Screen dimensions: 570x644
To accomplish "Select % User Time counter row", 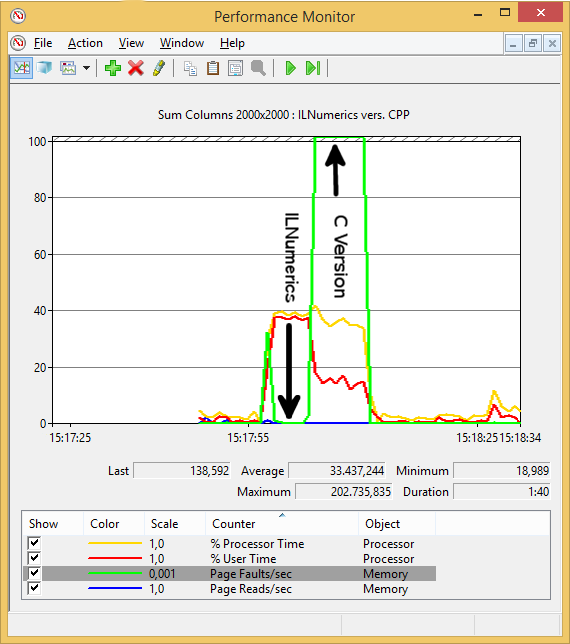I will click(230, 559).
